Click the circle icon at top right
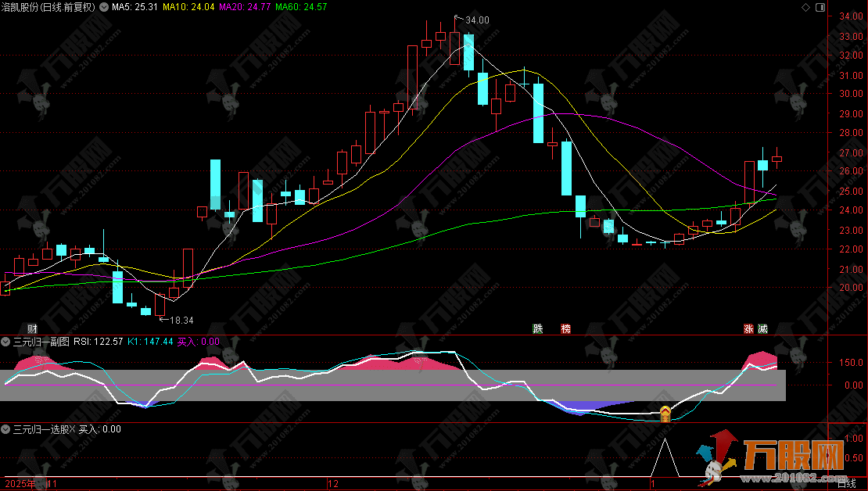 pos(819,7)
